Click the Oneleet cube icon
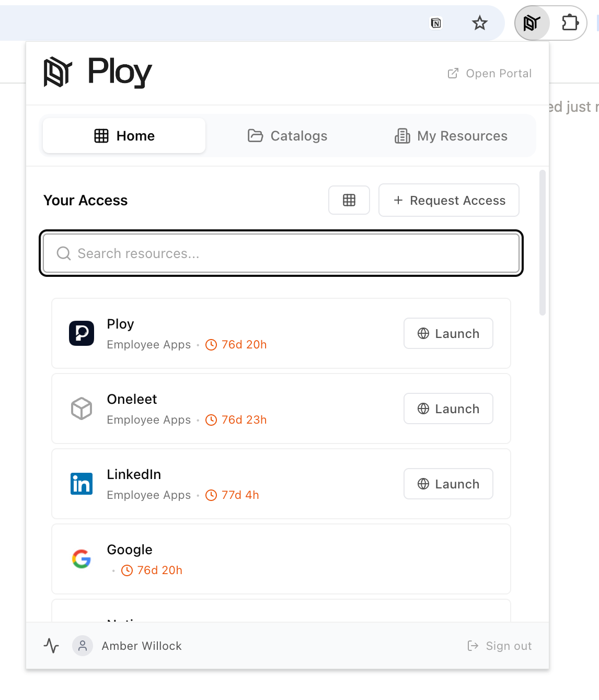 (x=82, y=409)
